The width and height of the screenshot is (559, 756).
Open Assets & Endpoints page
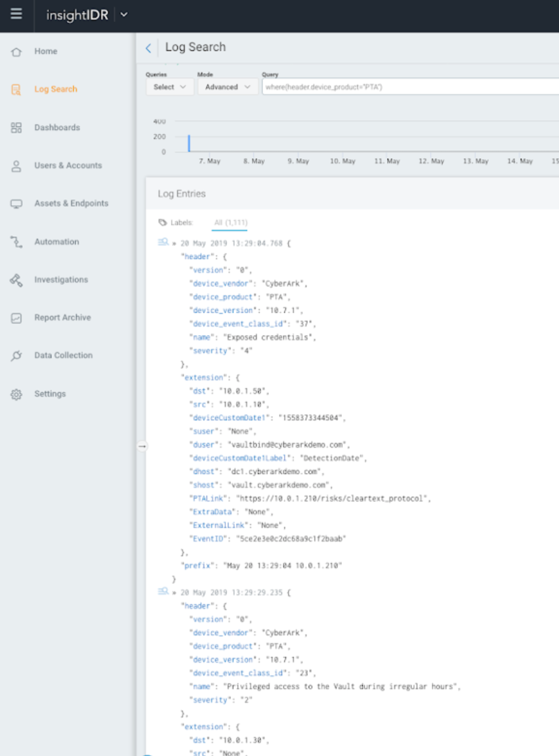click(x=71, y=203)
